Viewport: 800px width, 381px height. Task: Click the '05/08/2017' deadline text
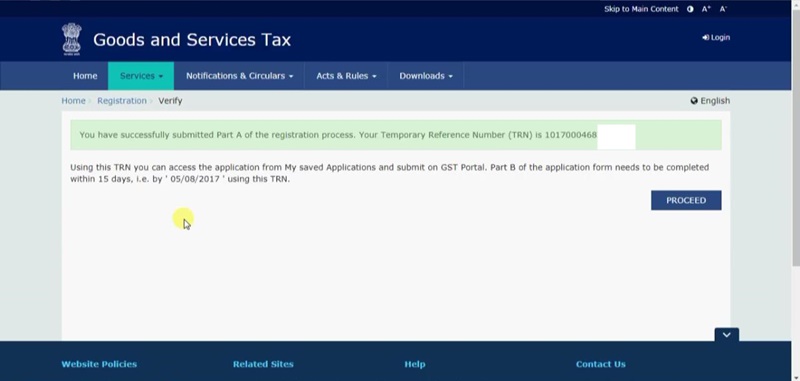tap(194, 180)
